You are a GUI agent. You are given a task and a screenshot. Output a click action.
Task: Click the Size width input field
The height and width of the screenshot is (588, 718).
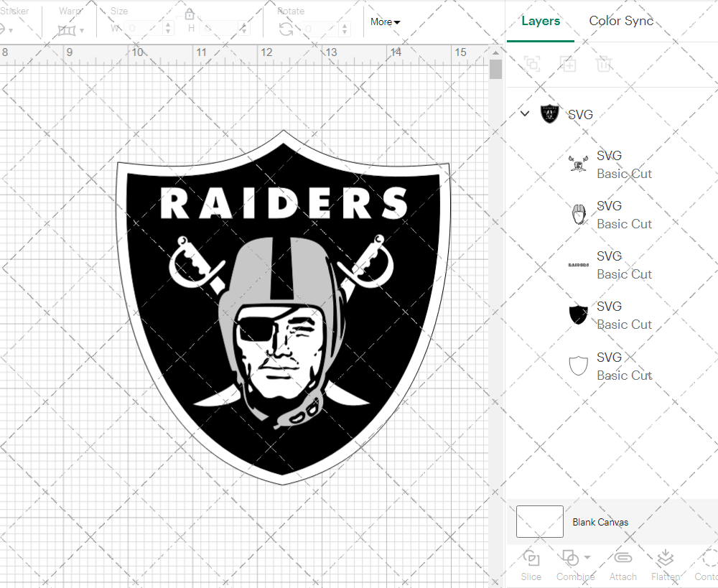pyautogui.click(x=144, y=29)
